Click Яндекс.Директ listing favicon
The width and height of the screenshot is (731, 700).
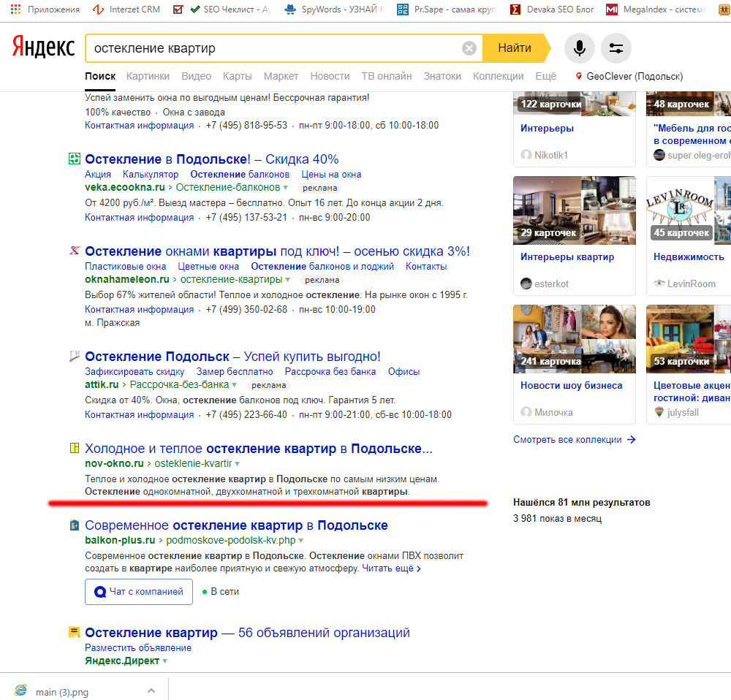coord(75,632)
